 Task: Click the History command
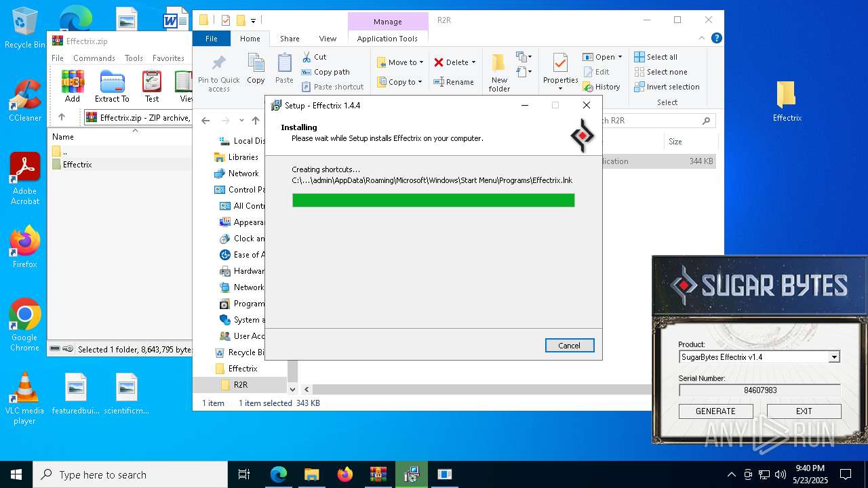[x=601, y=87]
